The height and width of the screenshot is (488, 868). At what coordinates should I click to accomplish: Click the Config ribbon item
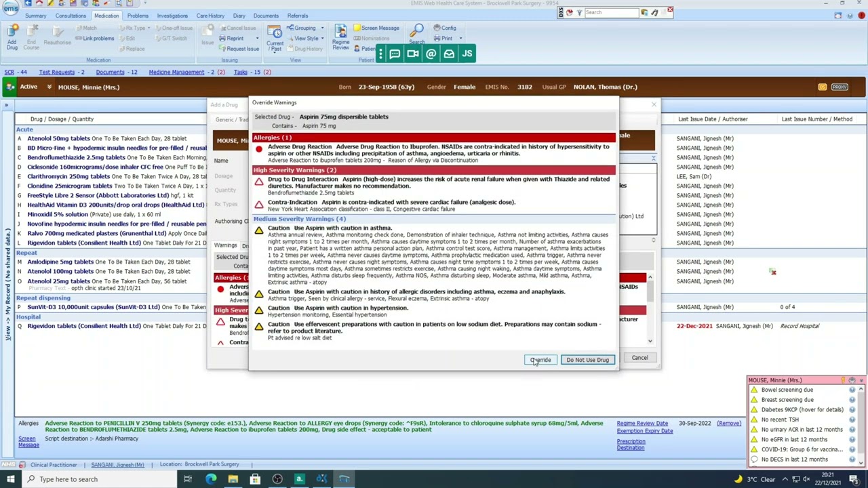coord(445,28)
